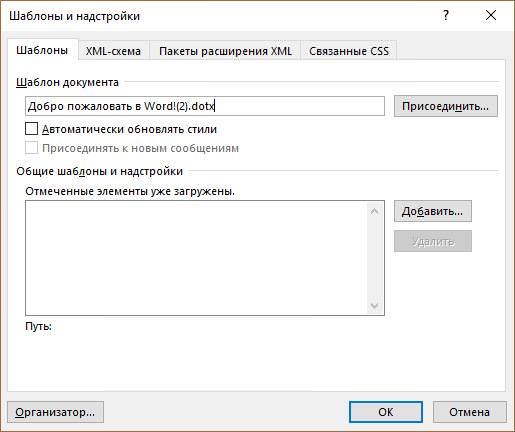Click the Добавить button

click(x=433, y=211)
